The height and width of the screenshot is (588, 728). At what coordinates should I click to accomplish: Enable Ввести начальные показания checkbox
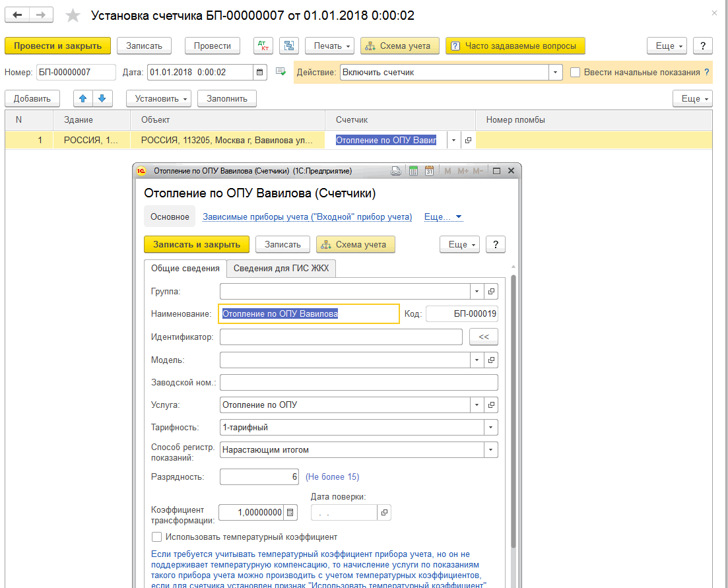pos(576,73)
